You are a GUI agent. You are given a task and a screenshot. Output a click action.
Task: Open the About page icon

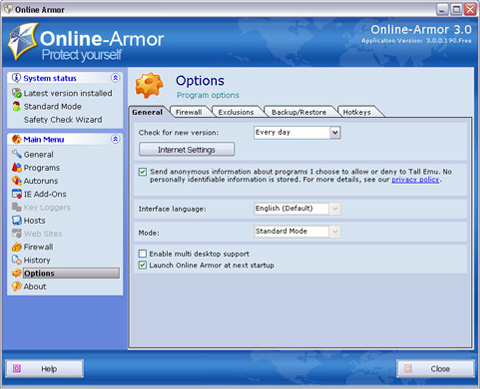pos(17,286)
